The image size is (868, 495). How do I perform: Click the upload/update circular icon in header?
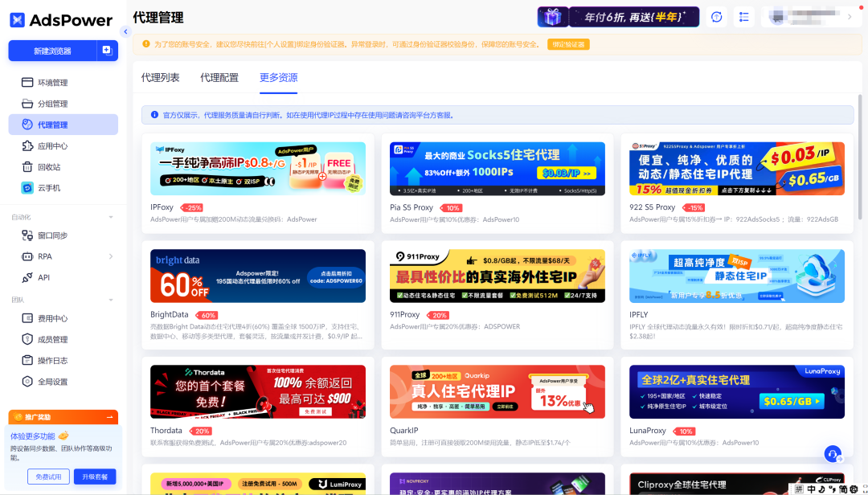[x=716, y=17]
